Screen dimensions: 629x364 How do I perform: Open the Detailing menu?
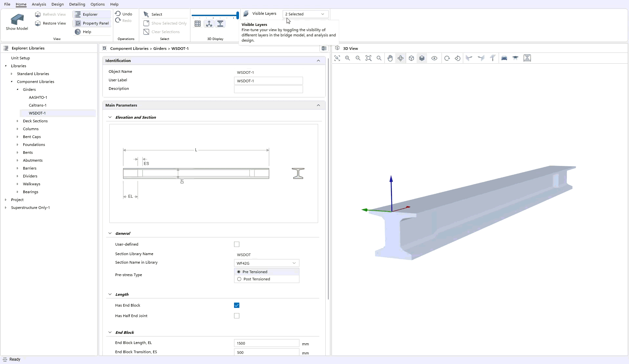click(x=77, y=4)
